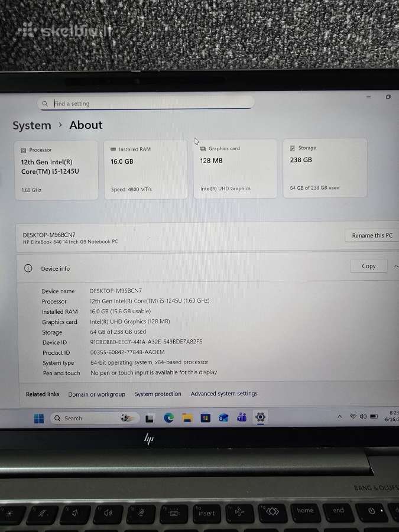
Task: Click the Rename this PC button
Action: pos(372,235)
